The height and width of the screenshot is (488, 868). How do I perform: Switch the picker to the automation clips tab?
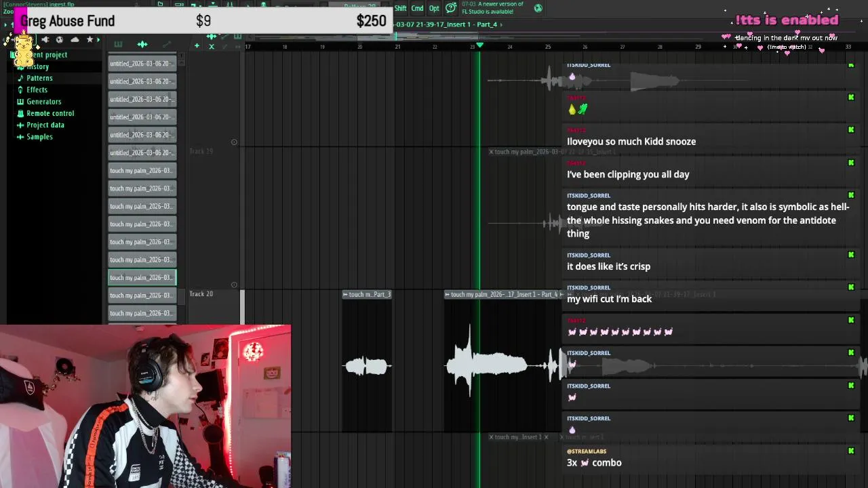(167, 45)
